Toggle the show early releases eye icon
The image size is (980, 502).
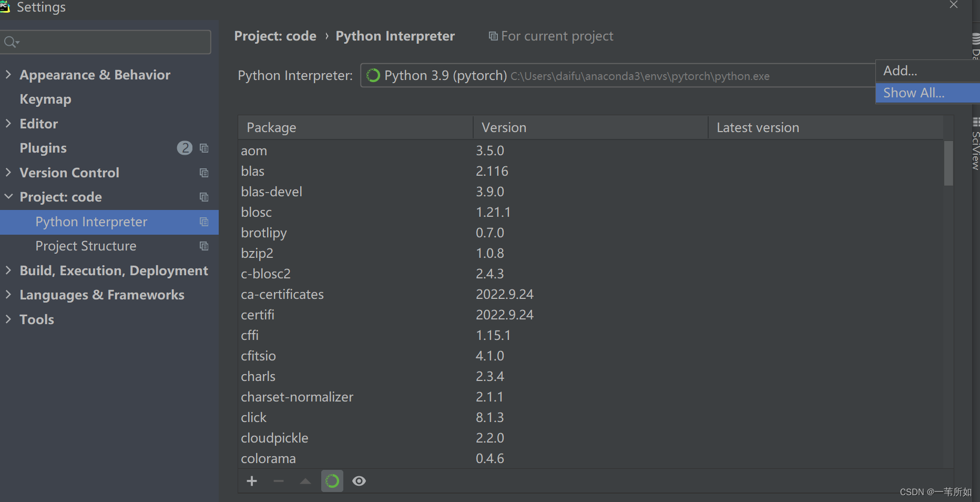pos(359,481)
